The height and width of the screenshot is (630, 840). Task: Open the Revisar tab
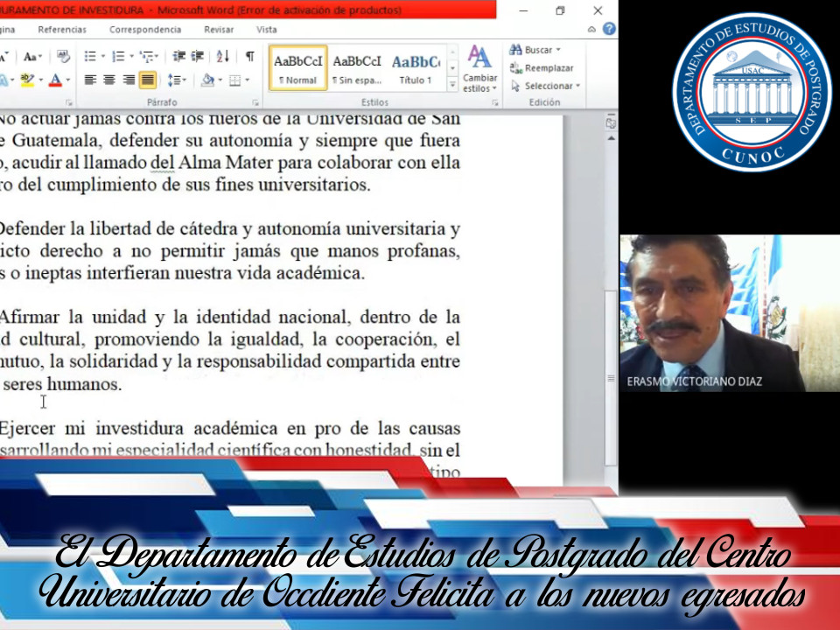tap(219, 30)
